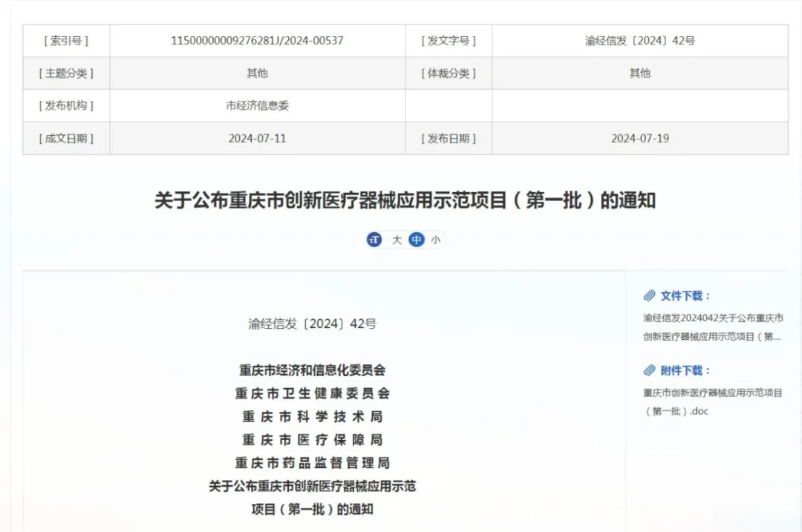Click the 发布日期 value 2024-07-19
The image size is (802, 532).
pyautogui.click(x=639, y=138)
